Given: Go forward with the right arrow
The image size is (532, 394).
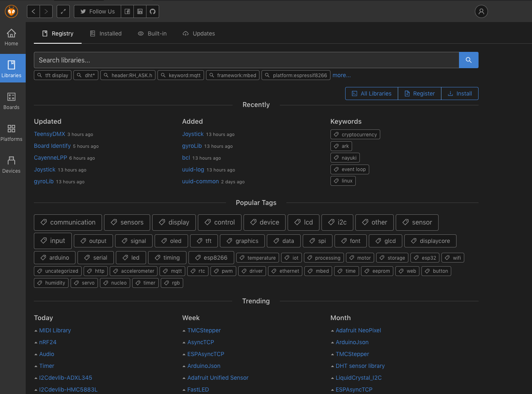Looking at the screenshot, I should [46, 11].
